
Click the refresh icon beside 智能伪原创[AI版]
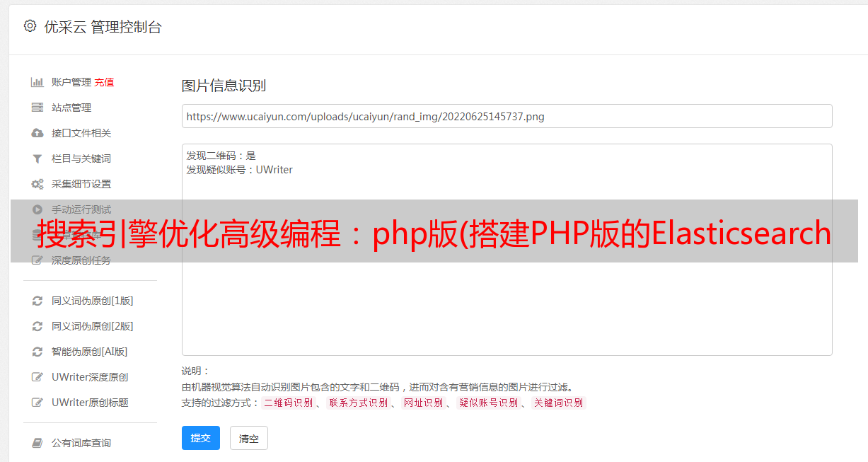[37, 352]
